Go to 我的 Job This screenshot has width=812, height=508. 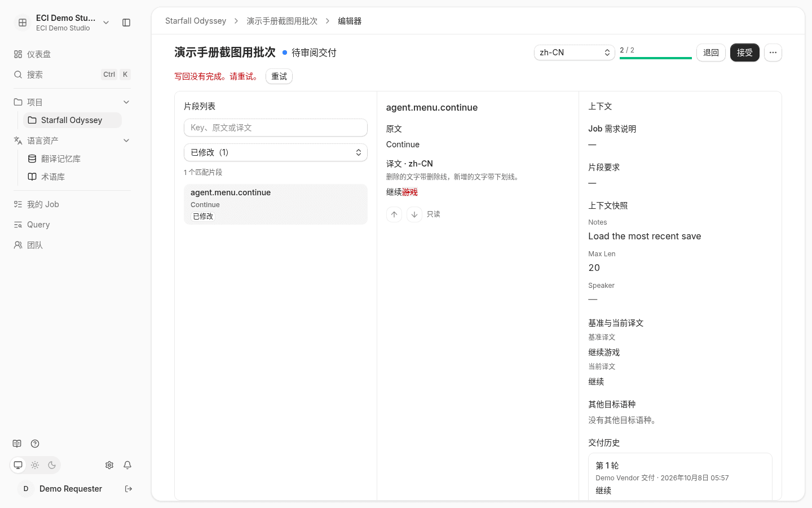72,204
